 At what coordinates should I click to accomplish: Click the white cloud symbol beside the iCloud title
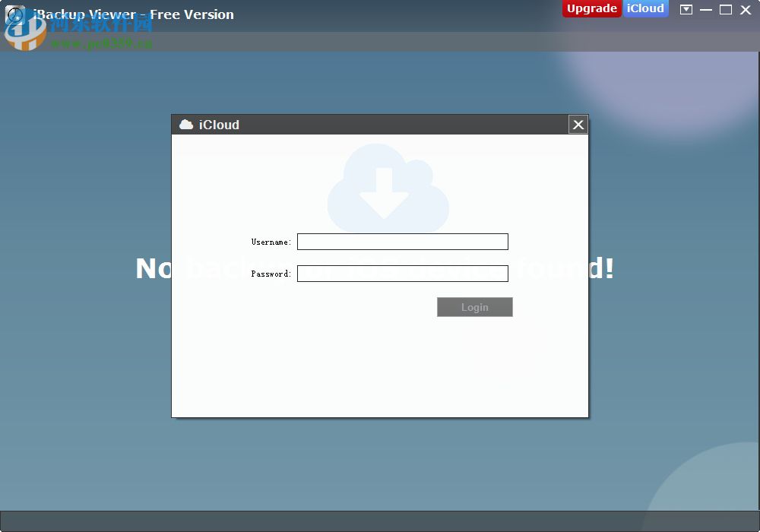pos(186,124)
